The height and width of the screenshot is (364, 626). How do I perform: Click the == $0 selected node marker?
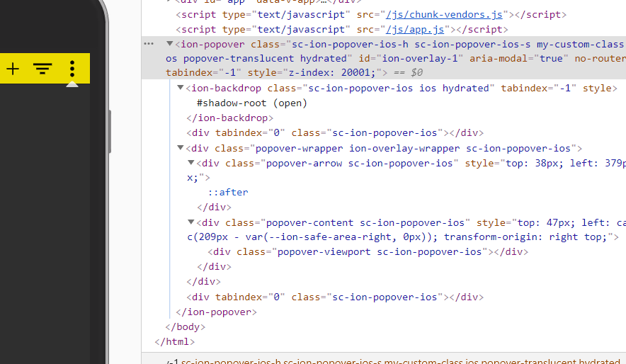click(408, 73)
